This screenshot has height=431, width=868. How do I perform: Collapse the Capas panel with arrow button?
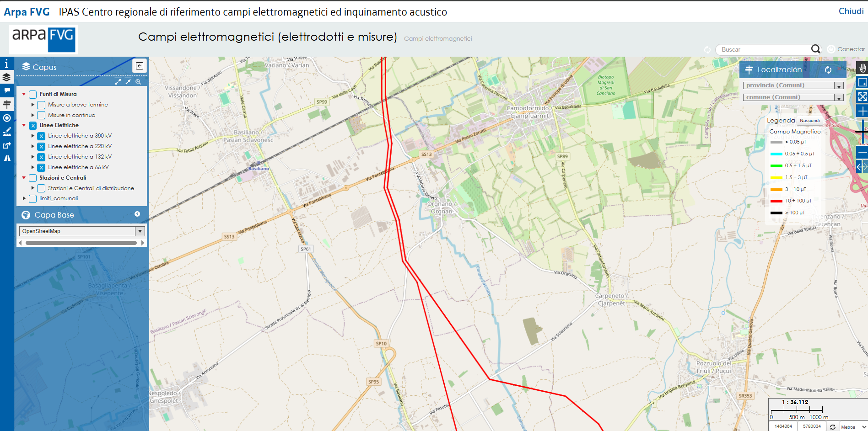click(140, 66)
